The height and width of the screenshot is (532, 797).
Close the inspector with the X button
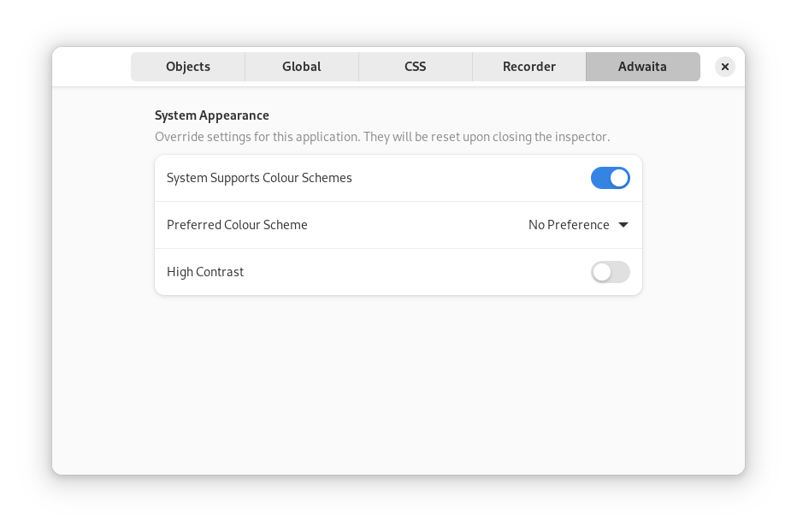[724, 67]
